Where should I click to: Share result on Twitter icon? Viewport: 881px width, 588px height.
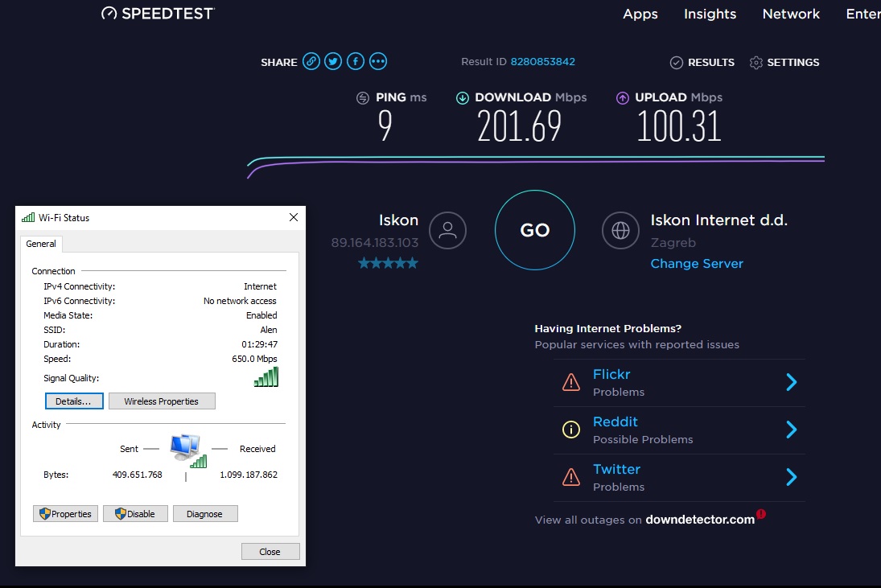tap(333, 61)
